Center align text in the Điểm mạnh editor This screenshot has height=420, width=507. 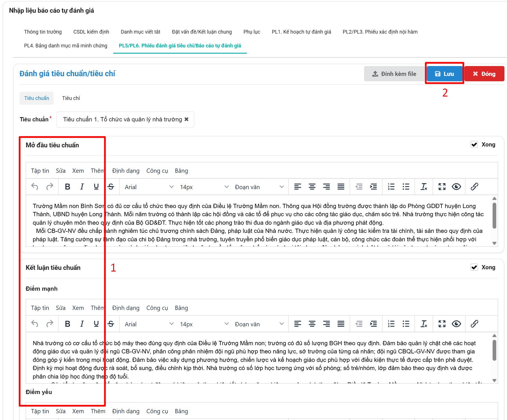click(x=312, y=324)
